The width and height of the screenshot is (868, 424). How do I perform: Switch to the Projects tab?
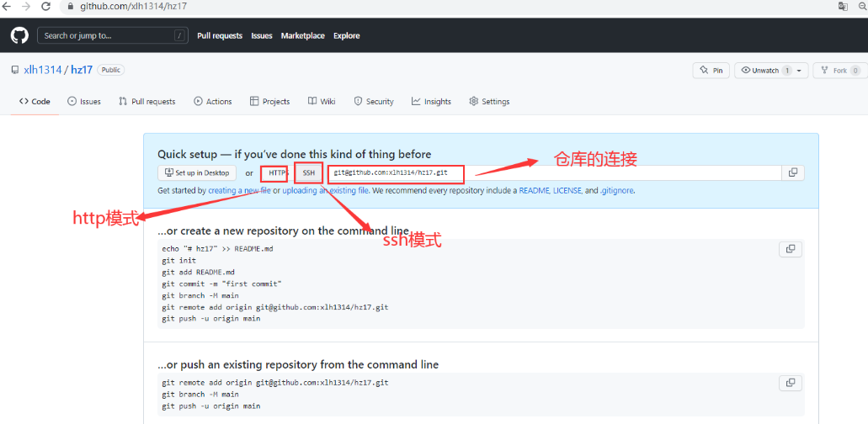coord(269,102)
